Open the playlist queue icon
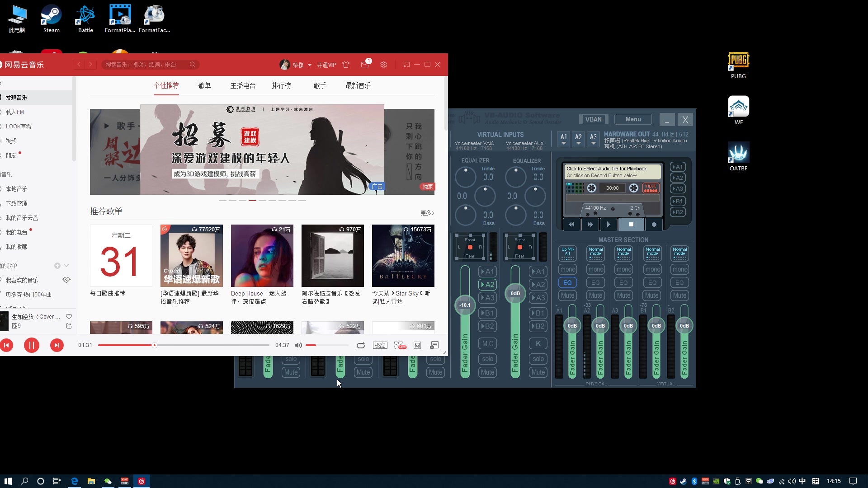Screen dimensions: 868x488 [x=434, y=345]
